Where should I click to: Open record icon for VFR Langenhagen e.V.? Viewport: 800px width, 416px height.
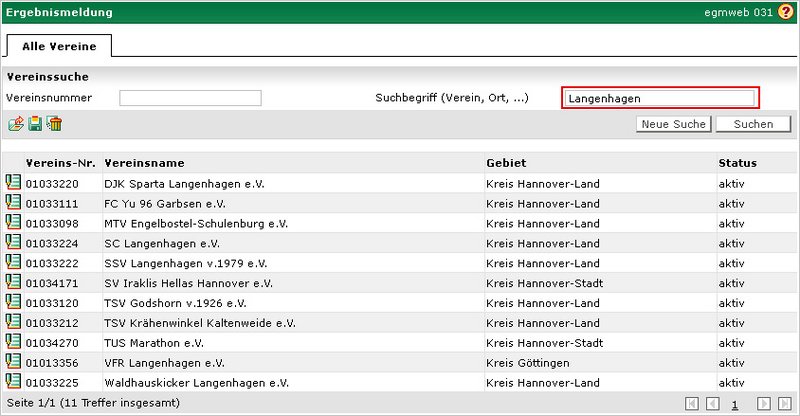(13, 361)
